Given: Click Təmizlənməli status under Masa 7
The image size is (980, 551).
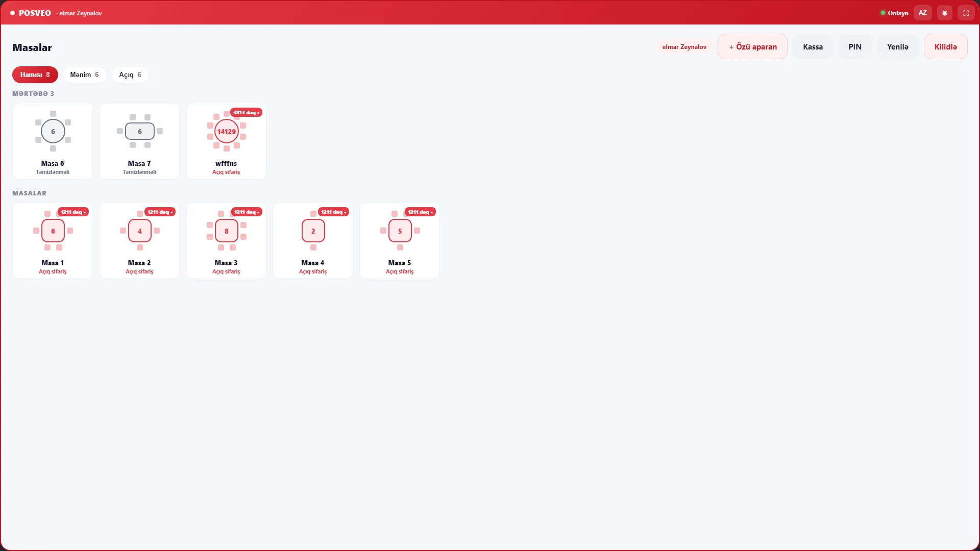Looking at the screenshot, I should pyautogui.click(x=139, y=172).
